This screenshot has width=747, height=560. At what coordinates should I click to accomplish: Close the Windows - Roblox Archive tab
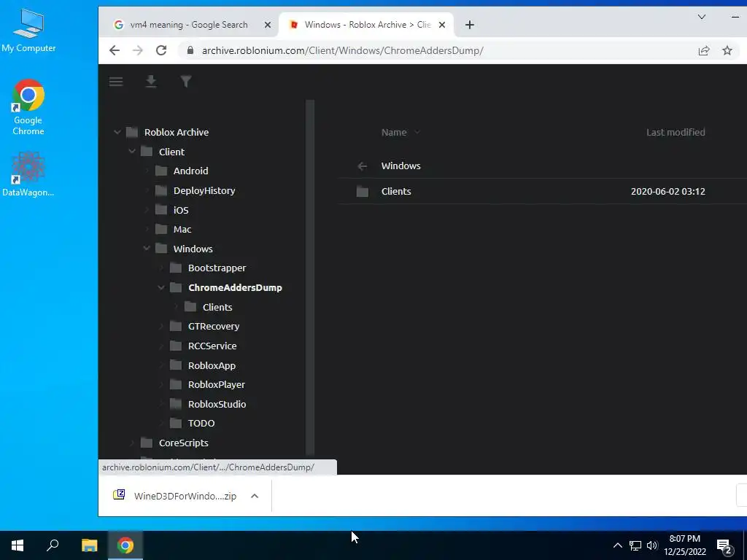442,25
